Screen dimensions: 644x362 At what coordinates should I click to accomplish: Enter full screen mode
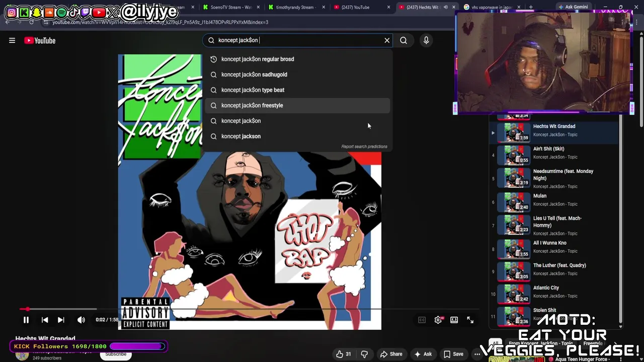coord(470,320)
